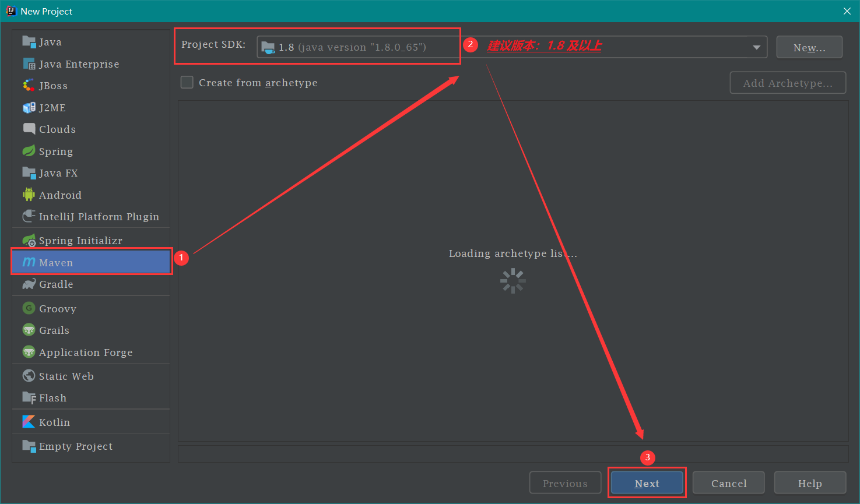Image resolution: width=860 pixels, height=504 pixels.
Task: Click the Groovy green G icon
Action: point(29,308)
